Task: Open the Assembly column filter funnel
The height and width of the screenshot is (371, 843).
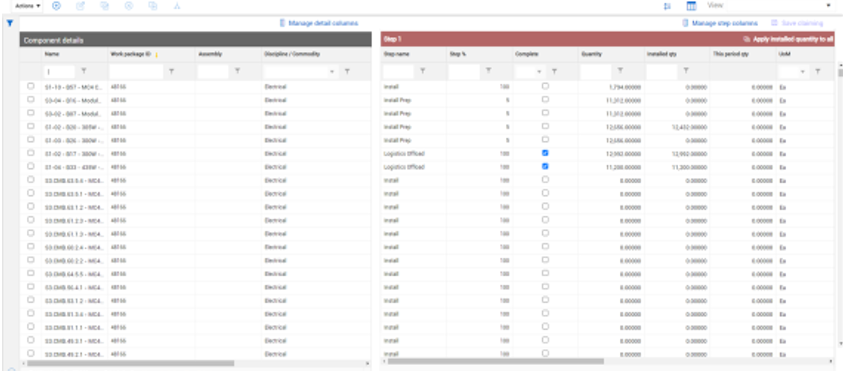Action: [237, 71]
